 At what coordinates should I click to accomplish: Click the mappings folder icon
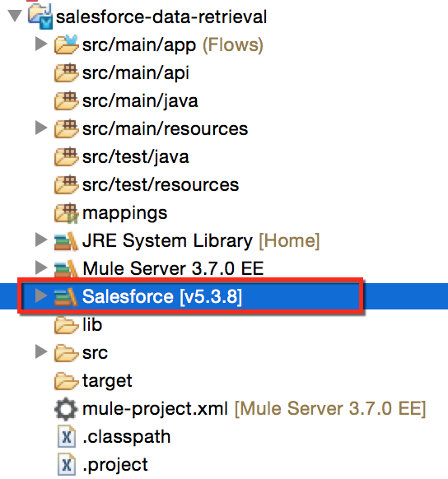click(67, 213)
